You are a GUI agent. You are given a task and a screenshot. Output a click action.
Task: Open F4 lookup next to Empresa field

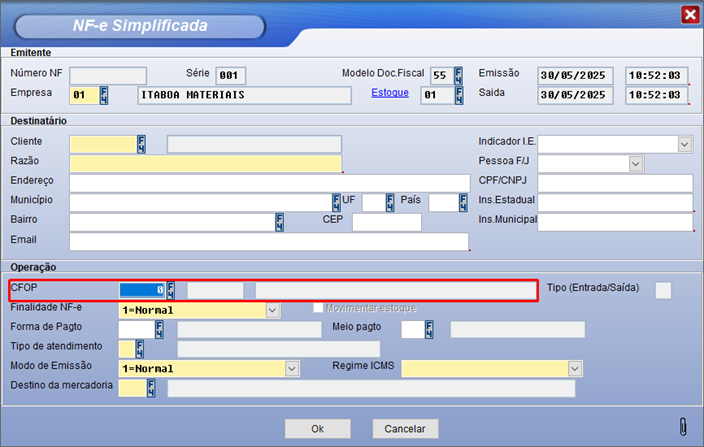[x=104, y=95]
